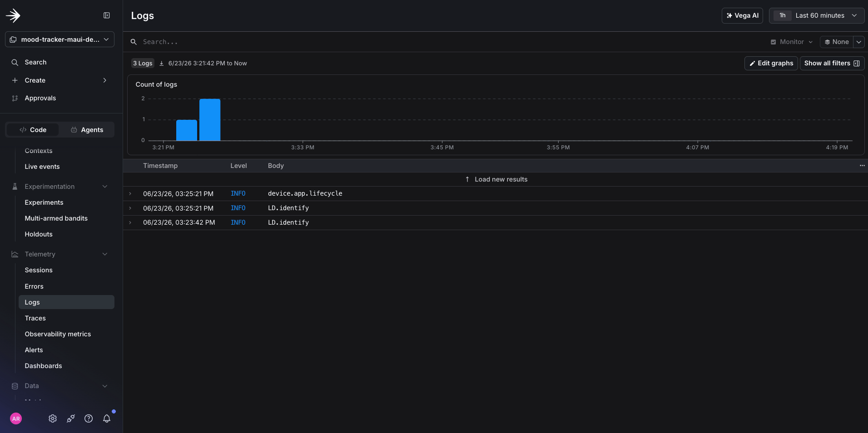
Task: Click the rocket quickstart icon
Action: (71, 418)
